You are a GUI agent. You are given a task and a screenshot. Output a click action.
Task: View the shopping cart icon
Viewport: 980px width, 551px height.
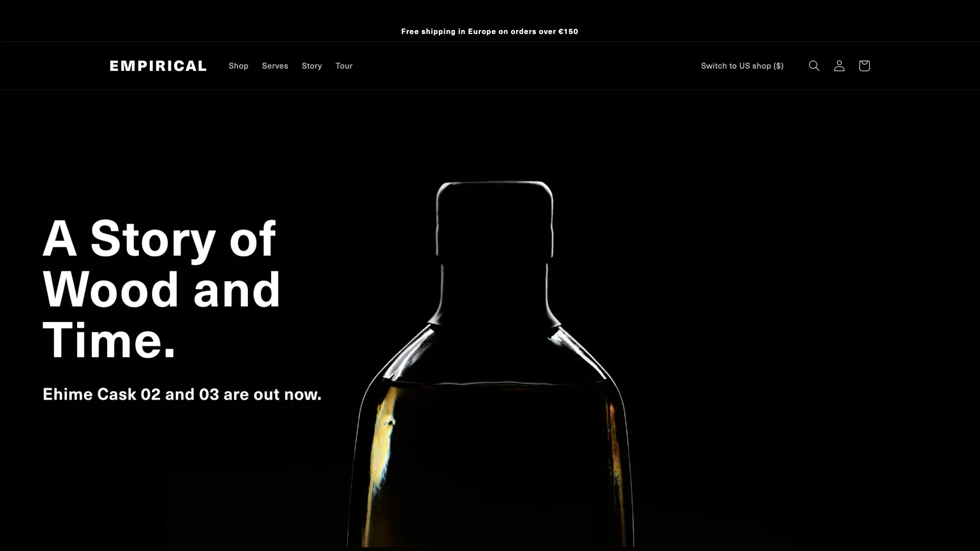pyautogui.click(x=864, y=66)
